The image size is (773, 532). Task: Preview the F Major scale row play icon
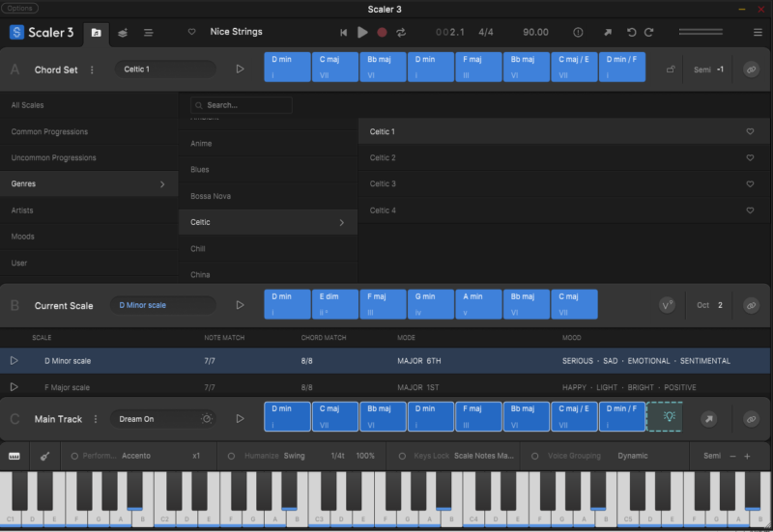click(14, 386)
